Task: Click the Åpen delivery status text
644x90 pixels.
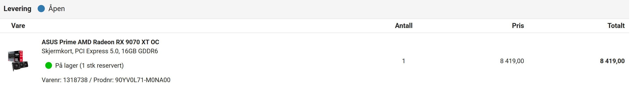Action: coord(56,9)
